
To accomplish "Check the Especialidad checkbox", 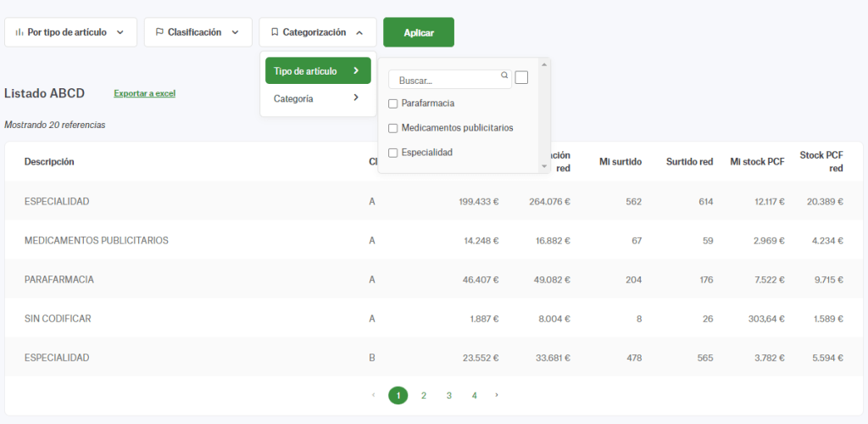I will click(393, 153).
